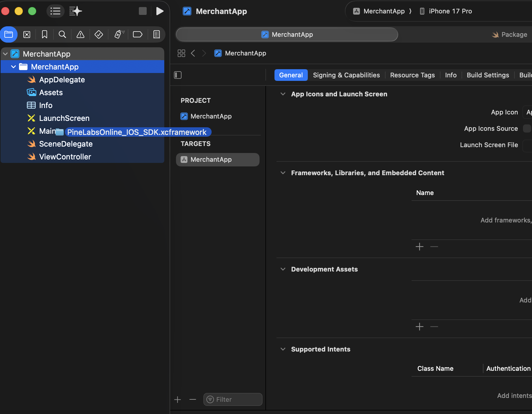Click the Run play button
The image size is (532, 414).
tap(160, 11)
